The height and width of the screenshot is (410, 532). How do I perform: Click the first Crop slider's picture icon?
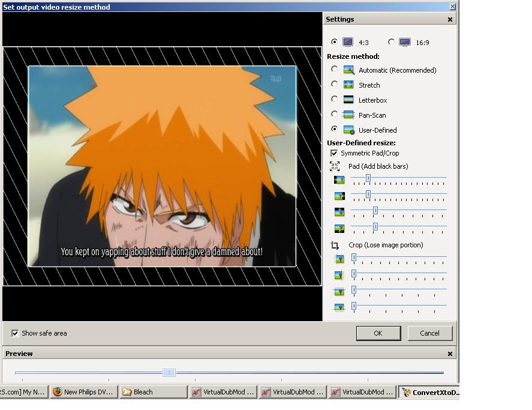[339, 259]
